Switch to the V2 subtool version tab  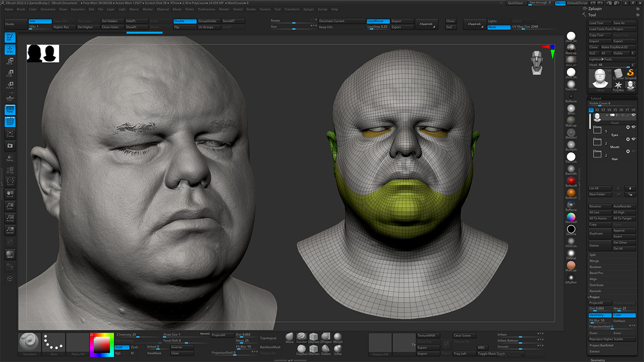(x=597, y=109)
